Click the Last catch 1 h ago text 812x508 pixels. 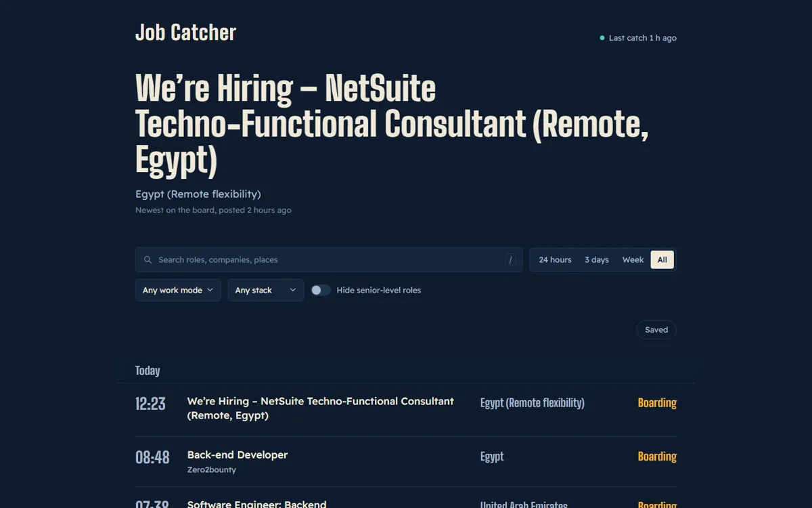tap(643, 38)
